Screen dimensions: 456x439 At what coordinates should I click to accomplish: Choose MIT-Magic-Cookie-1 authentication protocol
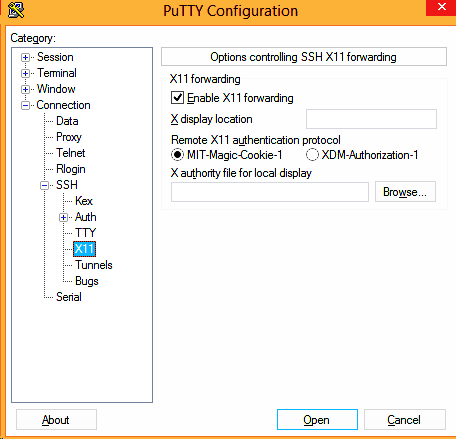click(177, 155)
